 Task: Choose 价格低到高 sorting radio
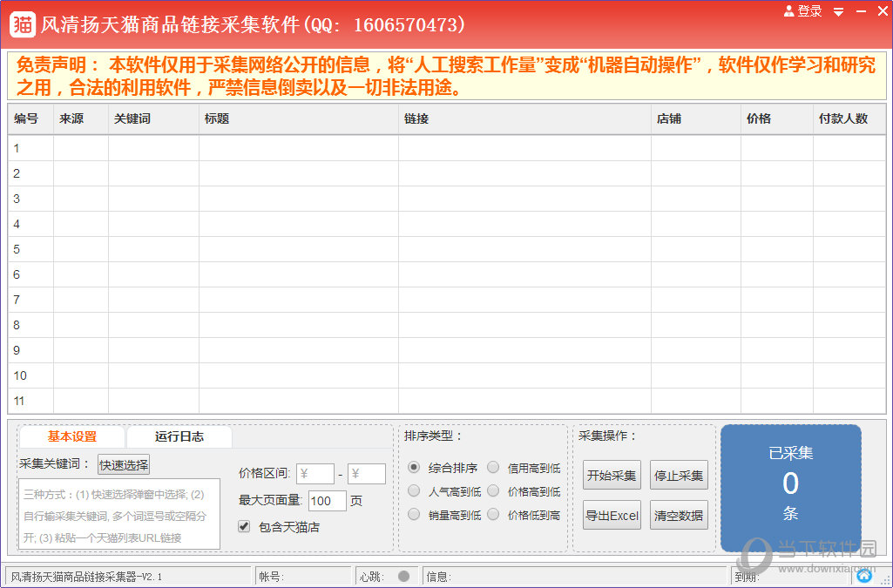[x=493, y=515]
